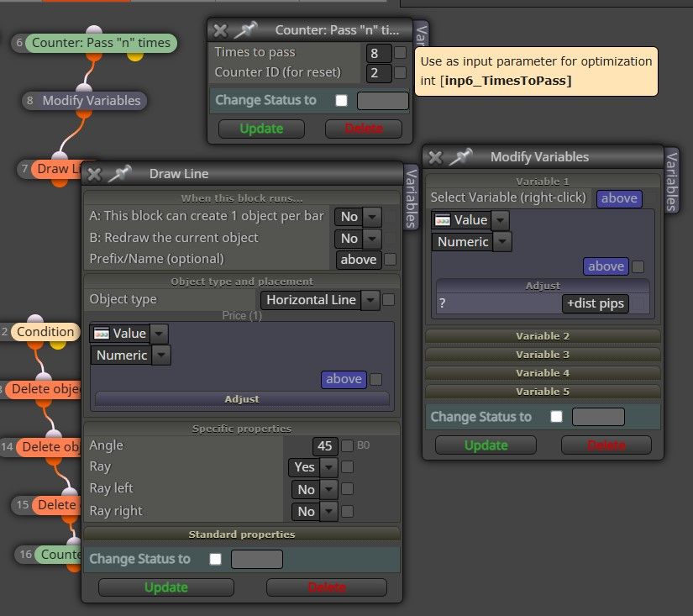Tick the checkbox next to Times to pass
The height and width of the screenshot is (616, 693).
click(x=401, y=53)
